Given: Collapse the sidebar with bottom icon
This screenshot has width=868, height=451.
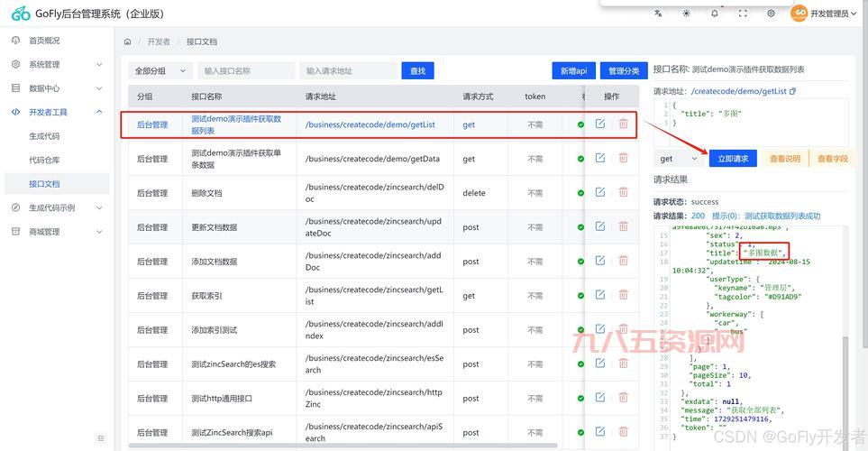Looking at the screenshot, I should coord(101,438).
